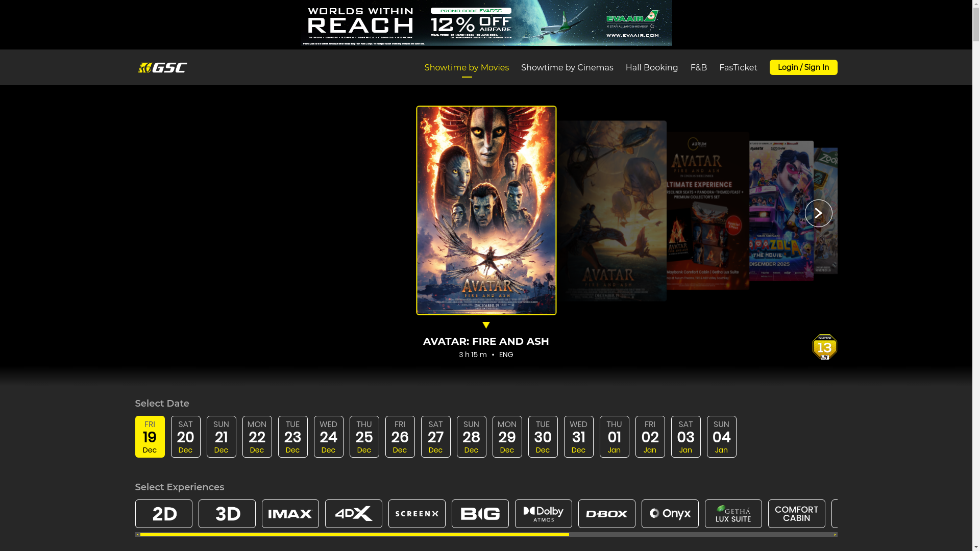Open Showtime by Cinemas page
980x551 pixels.
point(567,67)
